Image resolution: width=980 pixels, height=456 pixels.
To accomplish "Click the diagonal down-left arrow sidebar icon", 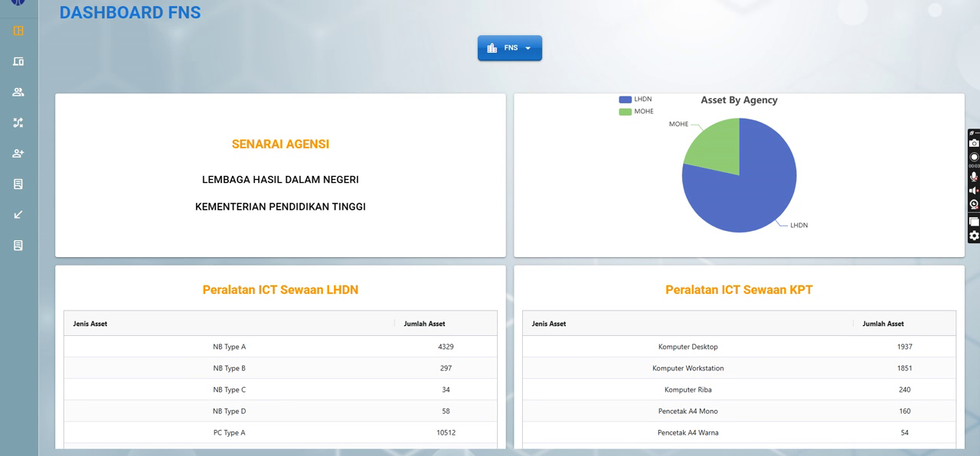I will (18, 214).
